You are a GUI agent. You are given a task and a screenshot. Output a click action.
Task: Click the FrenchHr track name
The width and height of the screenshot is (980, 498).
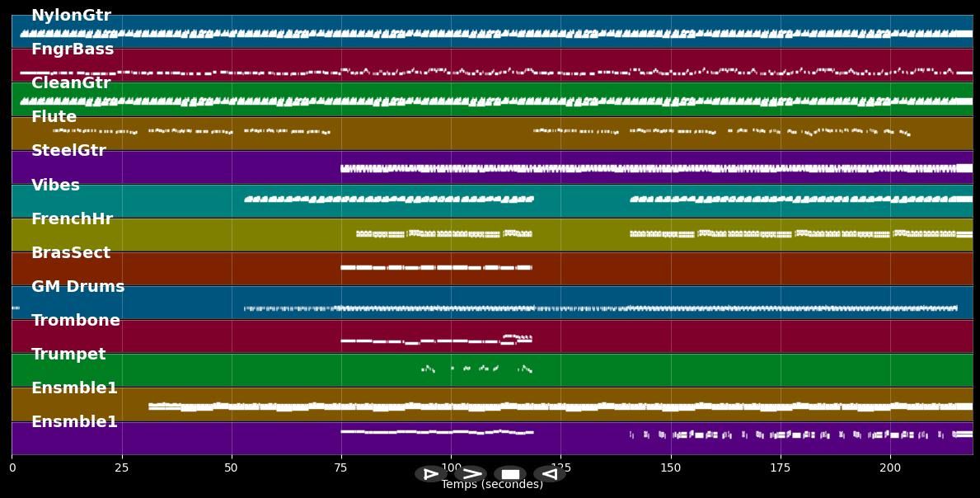(72, 219)
